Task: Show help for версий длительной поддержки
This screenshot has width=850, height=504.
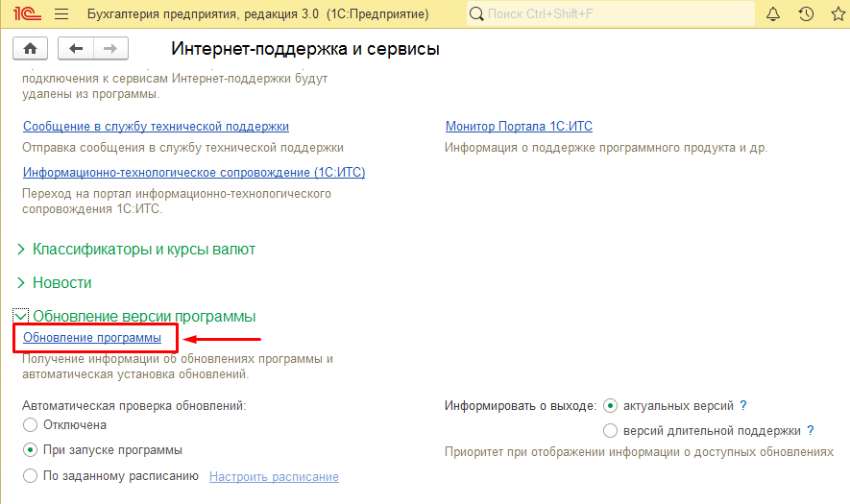Action: click(x=811, y=430)
